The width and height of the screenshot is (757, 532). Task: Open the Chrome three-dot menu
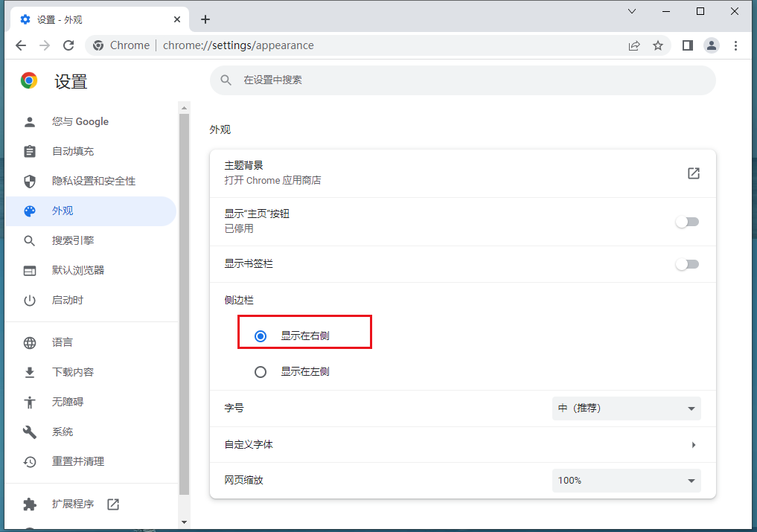(x=735, y=45)
